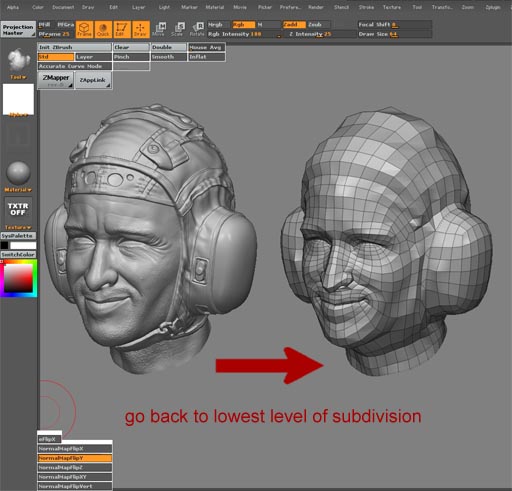Open the white alpha thumbnail
This screenshot has height=491, width=512.
[x=18, y=100]
